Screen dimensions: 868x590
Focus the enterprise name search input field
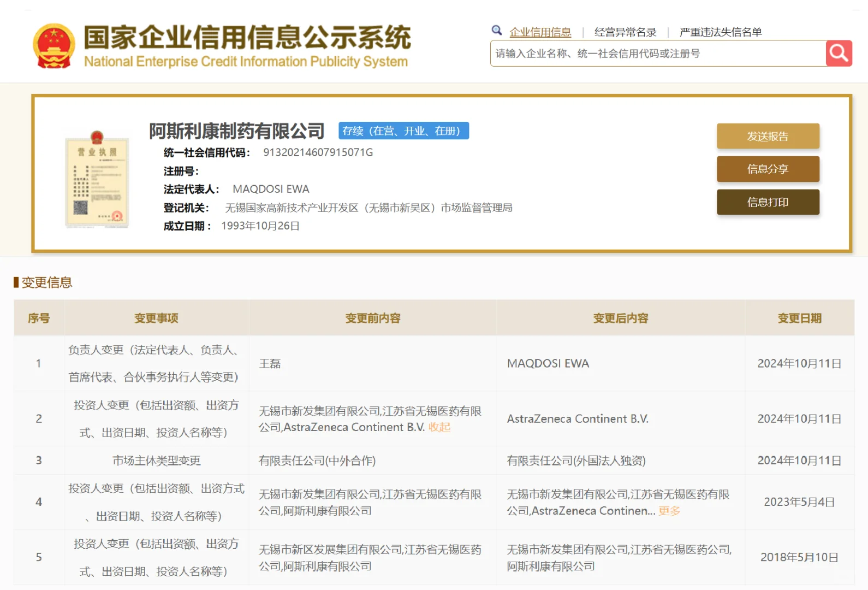click(658, 54)
